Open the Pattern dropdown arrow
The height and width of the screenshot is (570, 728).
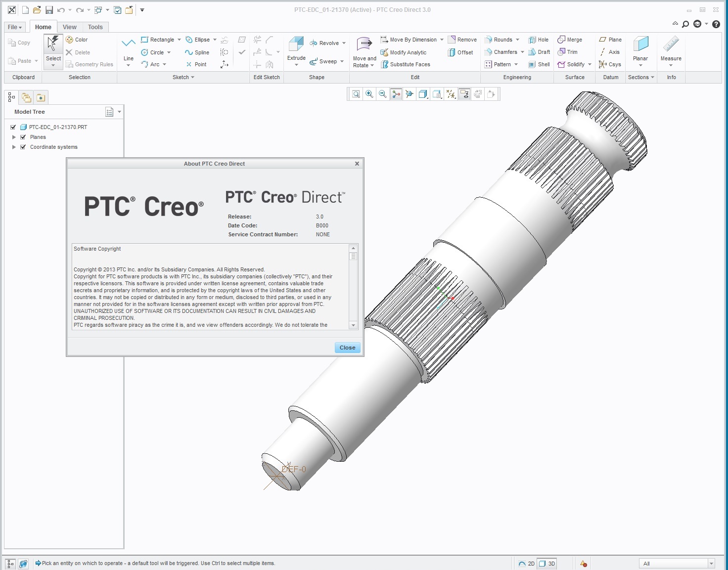coord(516,64)
